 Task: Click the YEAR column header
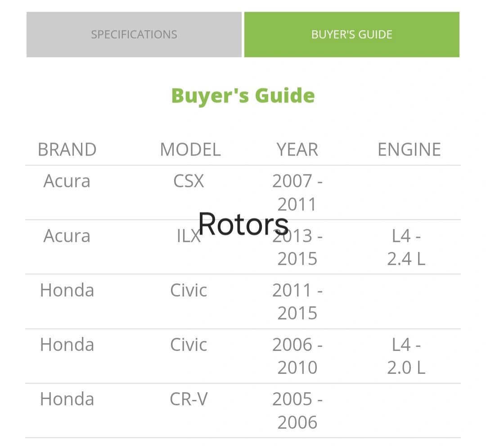click(x=297, y=149)
